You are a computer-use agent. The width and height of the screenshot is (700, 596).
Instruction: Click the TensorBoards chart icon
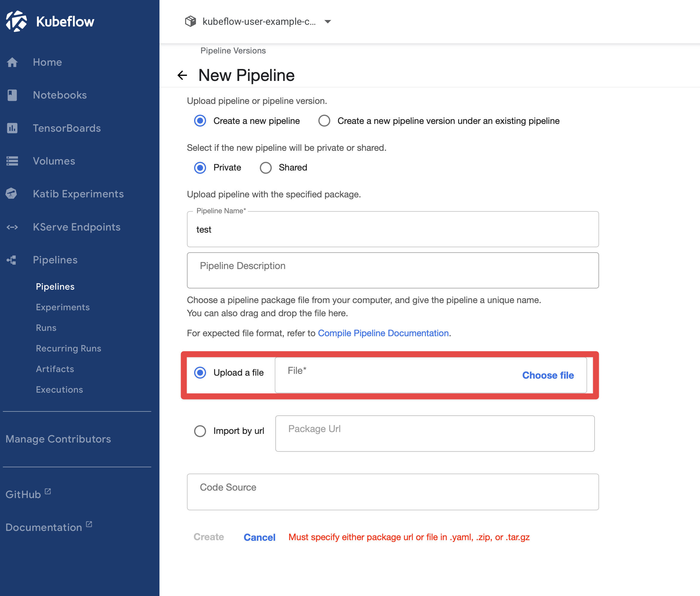pos(12,128)
